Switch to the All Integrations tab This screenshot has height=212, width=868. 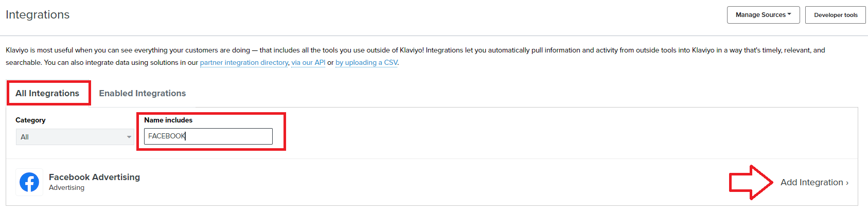[47, 93]
